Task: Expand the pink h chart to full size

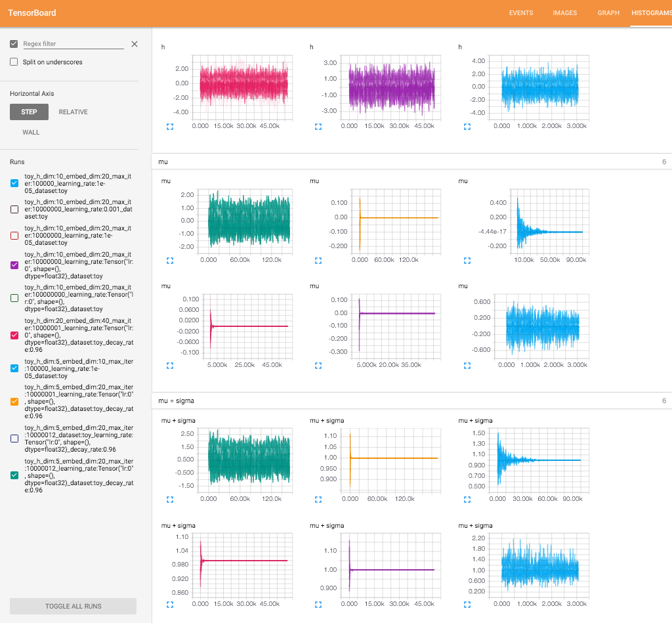Action: 170,127
